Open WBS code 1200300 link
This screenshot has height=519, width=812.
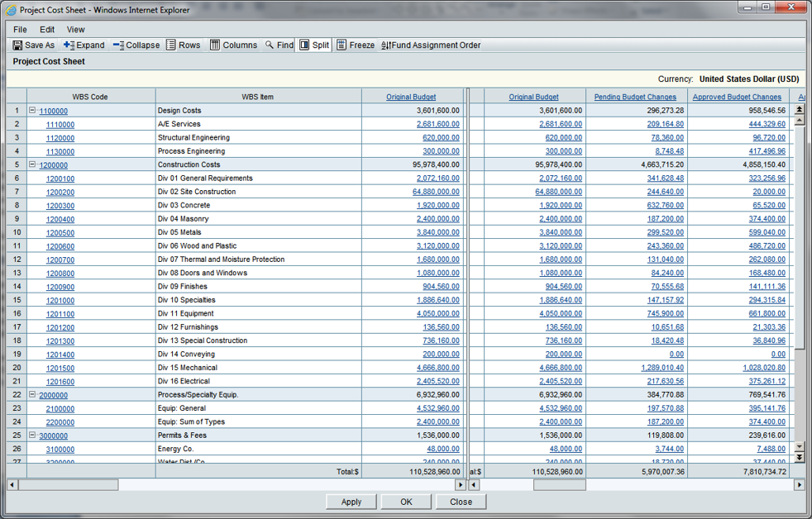(60, 206)
